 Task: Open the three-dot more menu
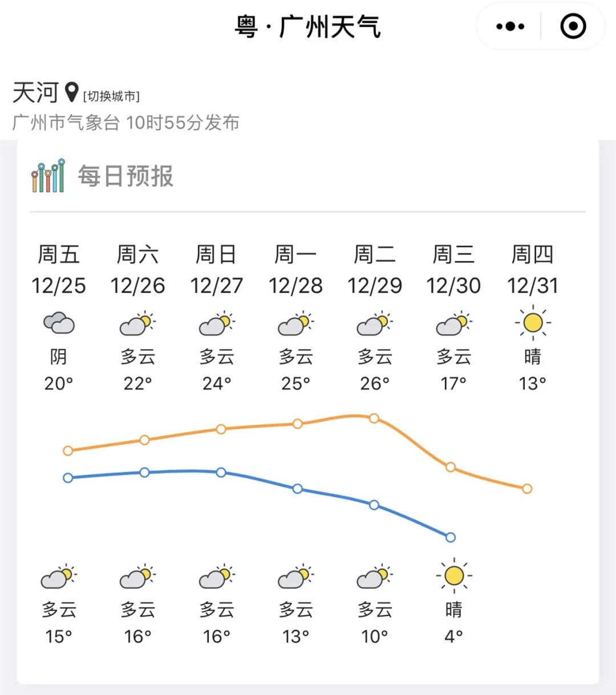point(510,26)
